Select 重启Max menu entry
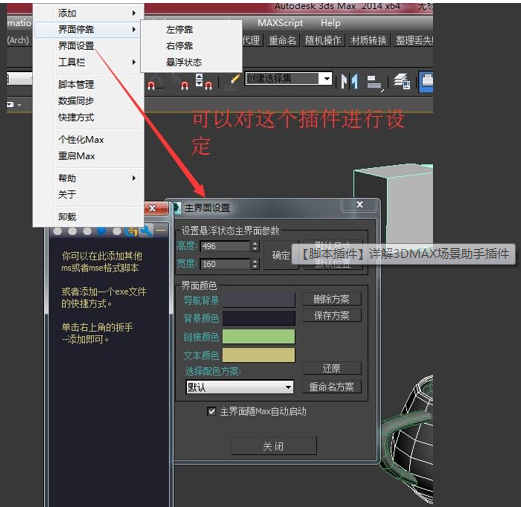Screen dimensions: 521x507 coord(76,156)
